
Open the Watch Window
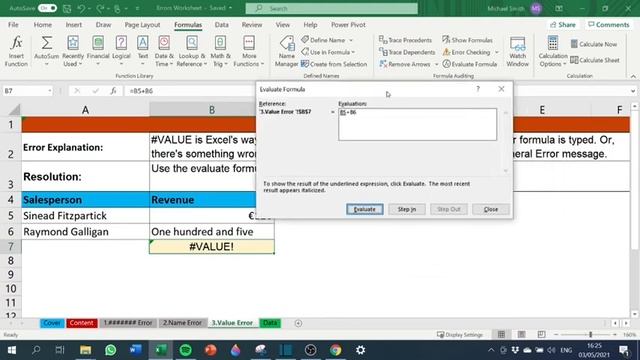point(518,51)
